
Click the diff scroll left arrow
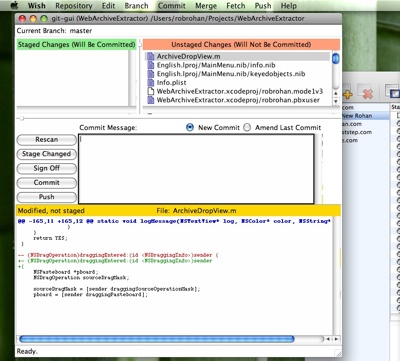(x=328, y=339)
